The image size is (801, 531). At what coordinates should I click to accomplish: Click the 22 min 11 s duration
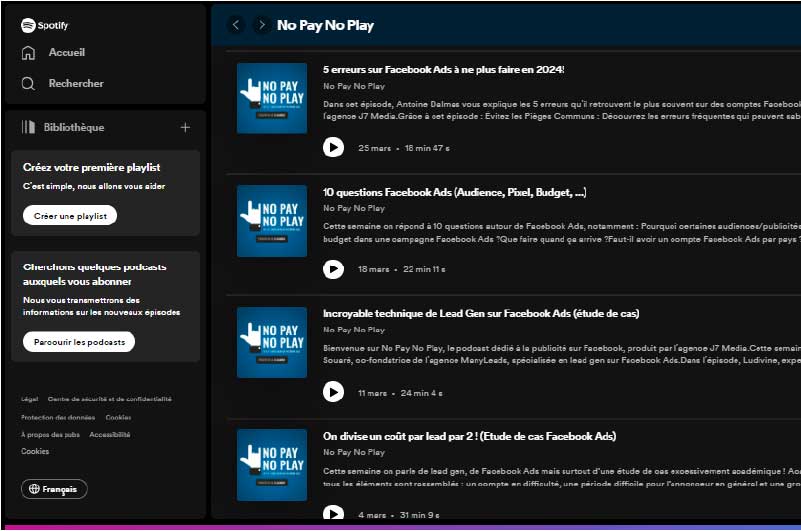click(x=424, y=269)
